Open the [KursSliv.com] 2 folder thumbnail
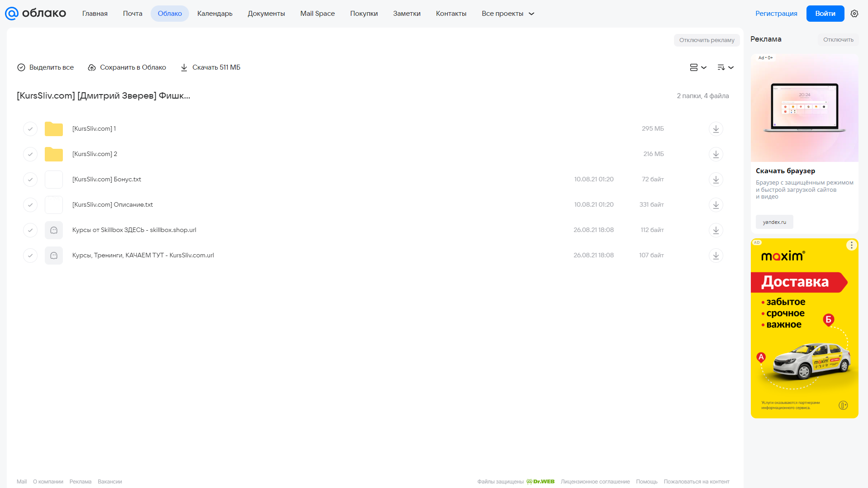 [x=54, y=154]
